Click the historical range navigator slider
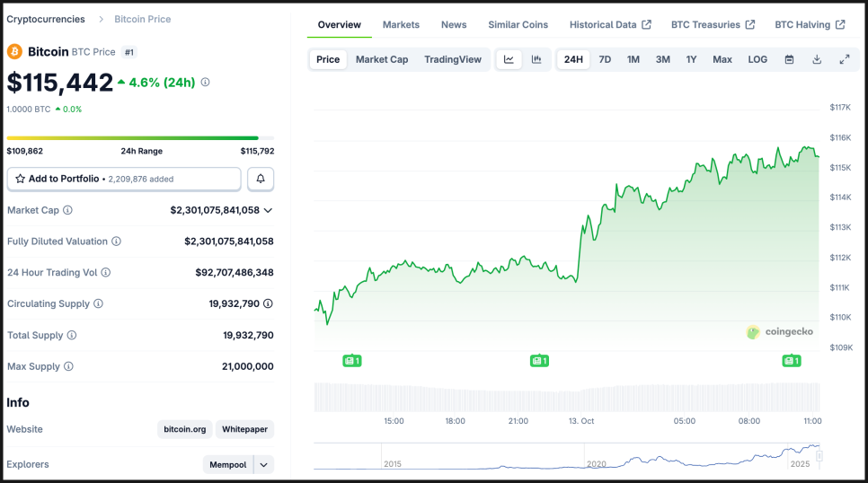 (818, 456)
